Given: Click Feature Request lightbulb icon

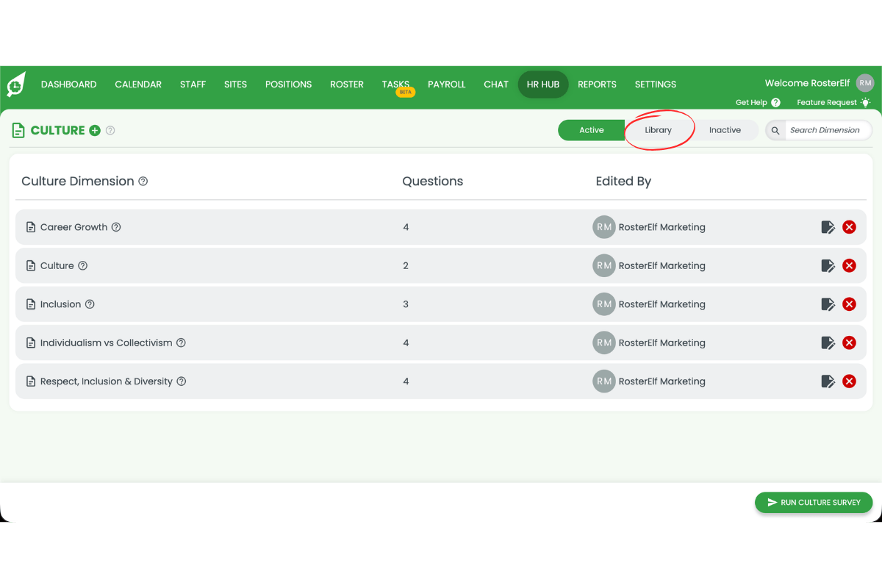Looking at the screenshot, I should pos(865,103).
